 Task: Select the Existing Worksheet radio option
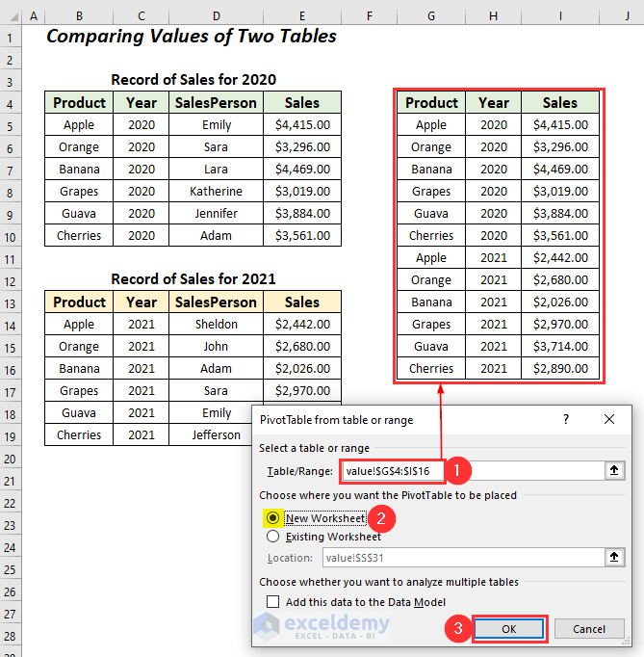[x=272, y=537]
